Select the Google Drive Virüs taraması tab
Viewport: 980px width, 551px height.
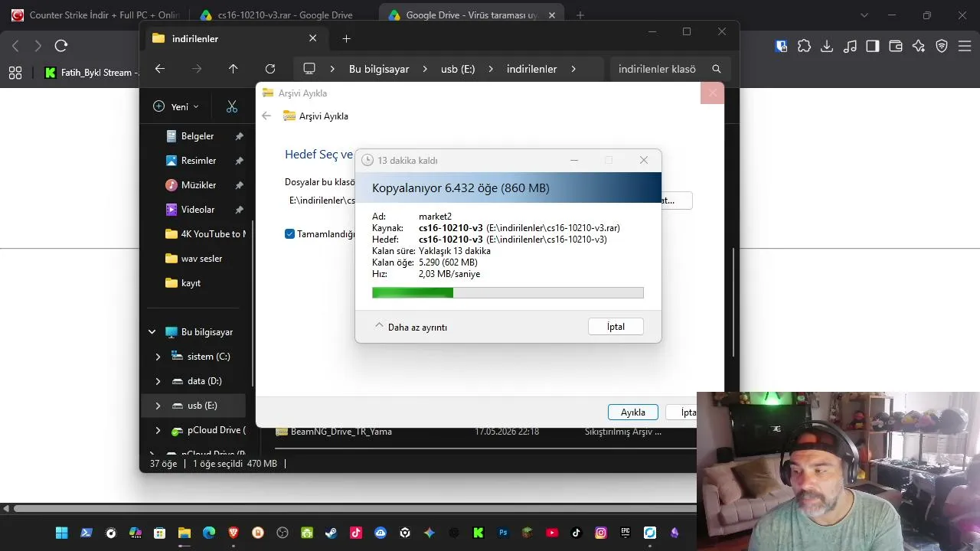[x=470, y=15]
